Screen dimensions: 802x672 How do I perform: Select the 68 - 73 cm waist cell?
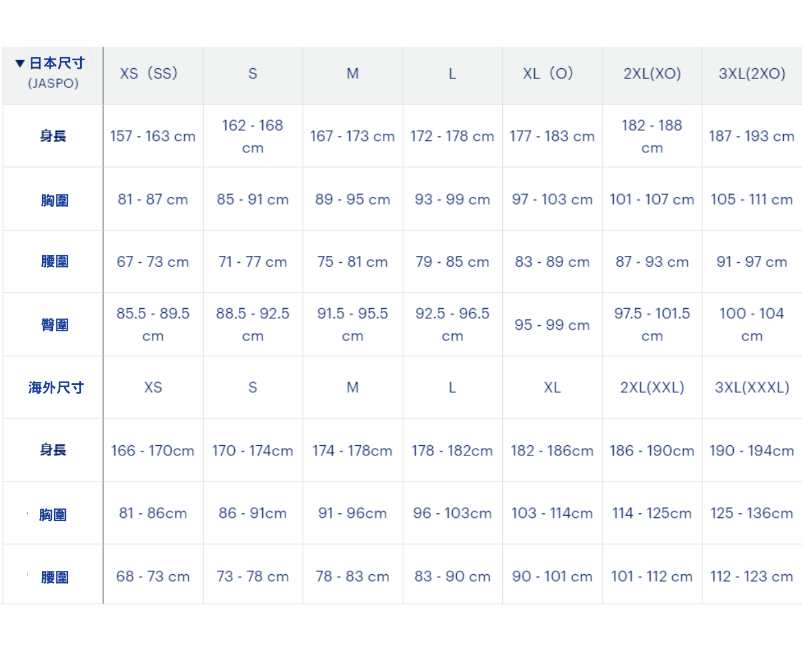152,576
